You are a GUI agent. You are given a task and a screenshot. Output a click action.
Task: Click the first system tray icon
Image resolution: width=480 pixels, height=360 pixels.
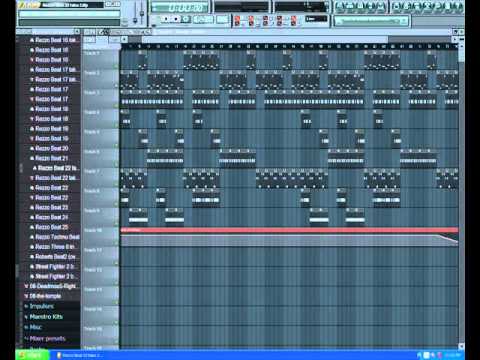point(419,355)
